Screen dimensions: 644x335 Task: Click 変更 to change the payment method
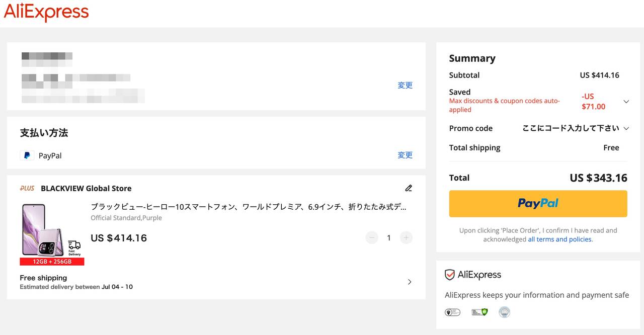click(x=405, y=155)
